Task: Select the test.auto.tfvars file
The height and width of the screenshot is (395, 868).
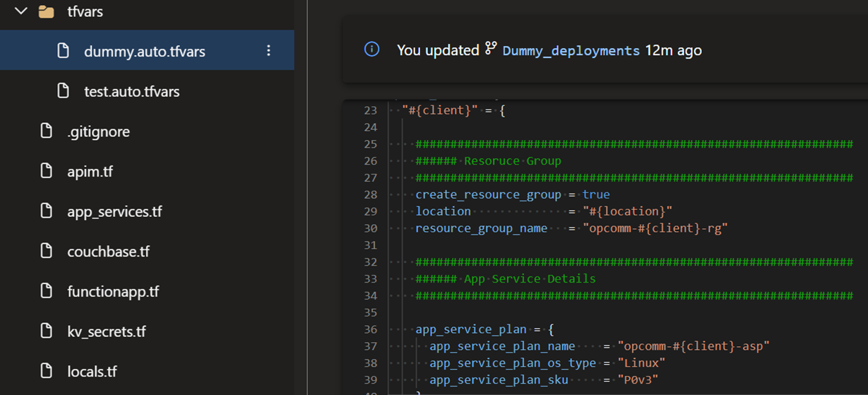Action: [x=131, y=92]
